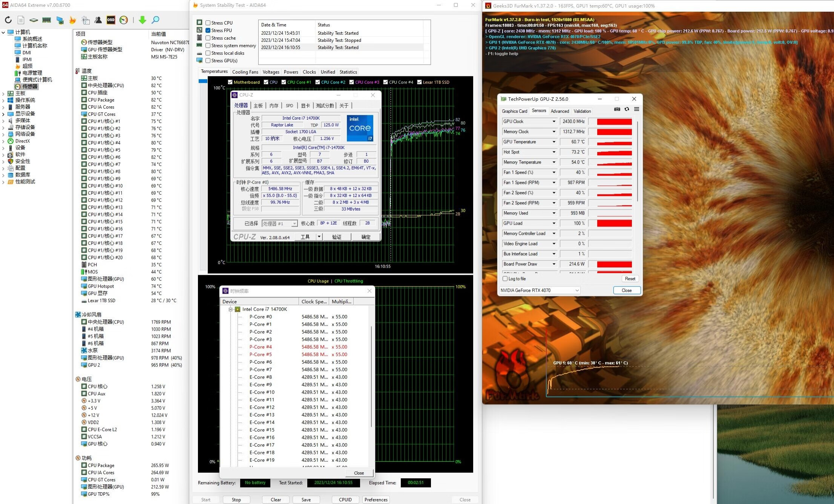Click the gauge sensor icon in AIDA64 toolbar
The image size is (834, 504).
click(124, 20)
